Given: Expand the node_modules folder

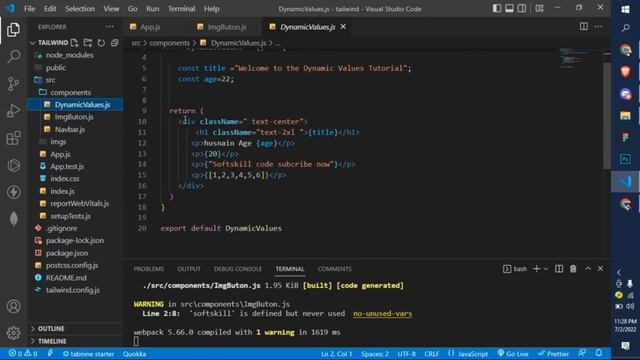Looking at the screenshot, I should pos(69,55).
